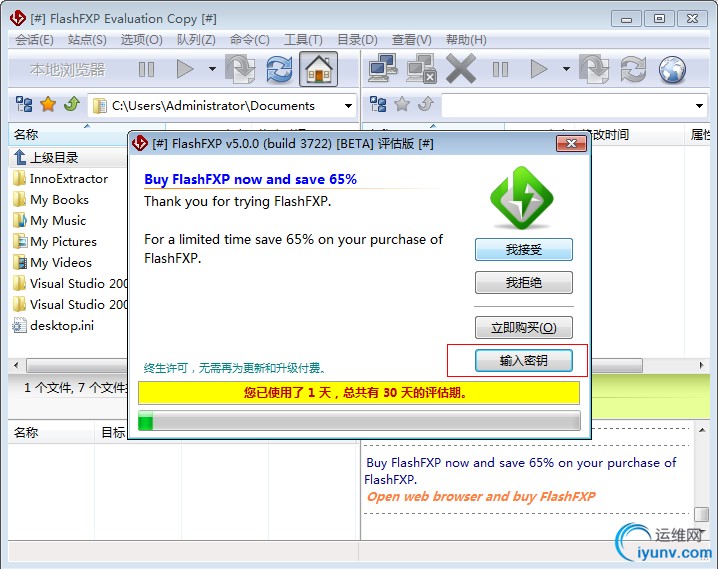Viewport: 718px width, 569px height.
Task: Click remote gray up-directory arrow icon
Action: [x=426, y=104]
